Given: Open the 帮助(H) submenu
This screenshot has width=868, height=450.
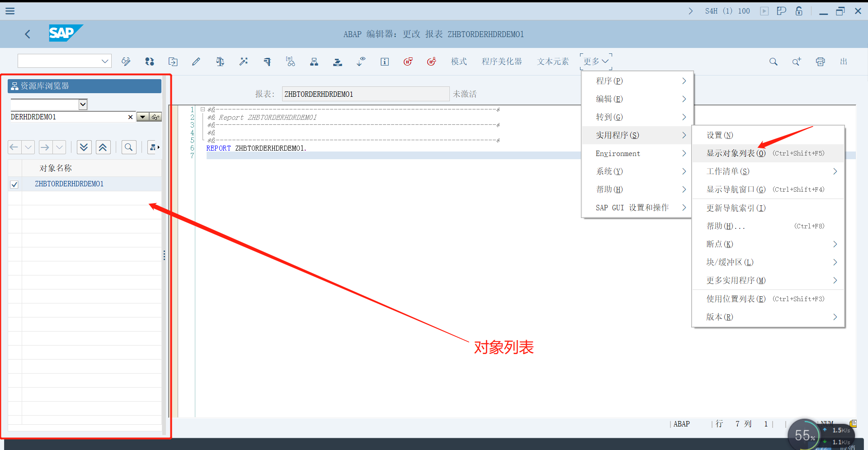Looking at the screenshot, I should [x=636, y=189].
